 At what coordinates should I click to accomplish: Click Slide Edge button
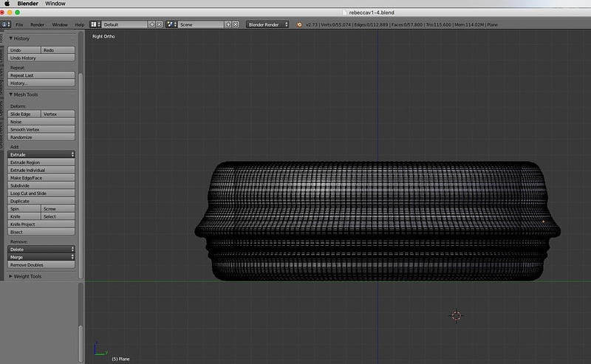24,114
